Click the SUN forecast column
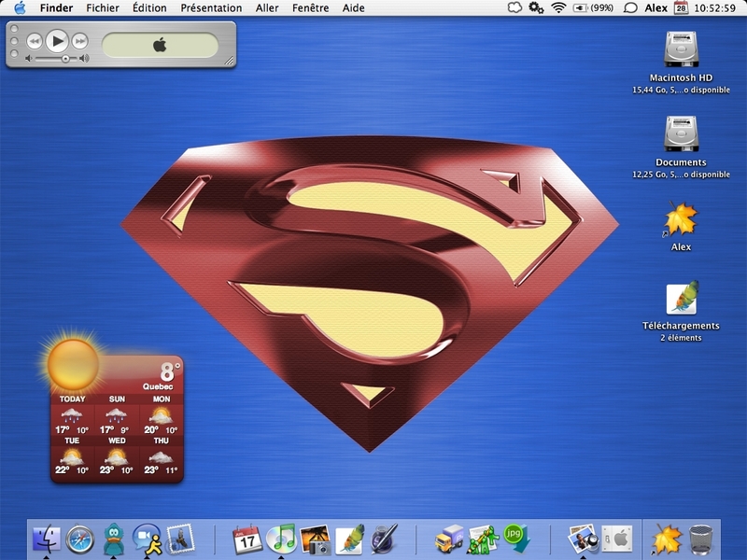The height and width of the screenshot is (560, 747). pos(116,415)
